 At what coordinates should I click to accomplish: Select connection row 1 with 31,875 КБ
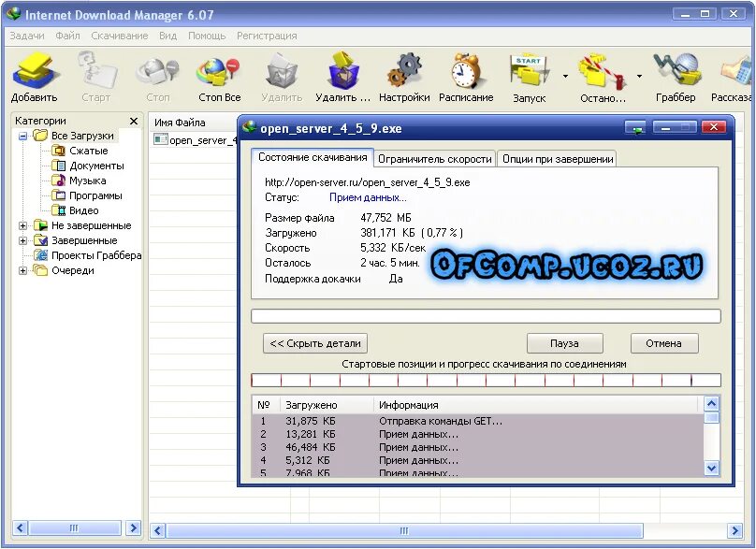[478, 421]
